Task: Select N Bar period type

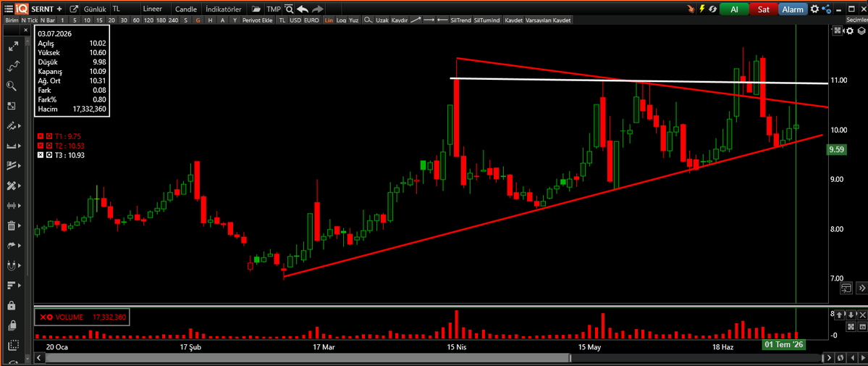Action: point(48,20)
